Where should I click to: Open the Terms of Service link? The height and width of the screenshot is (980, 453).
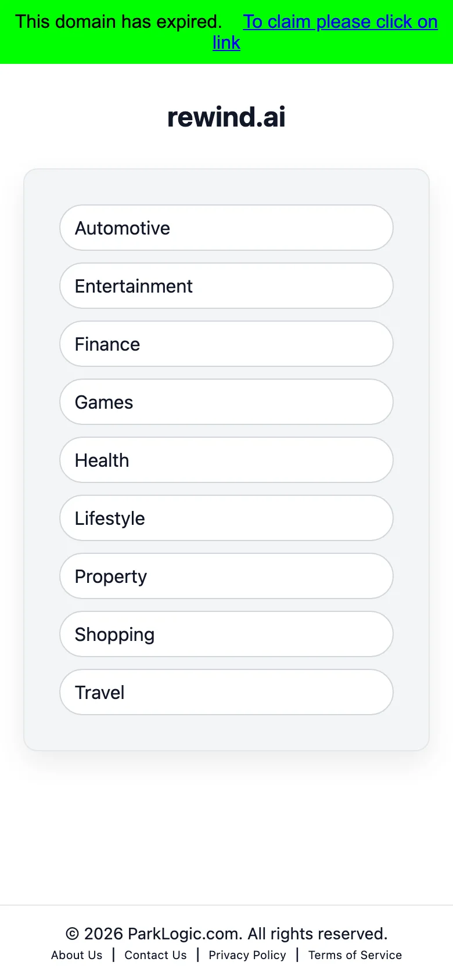tap(355, 955)
